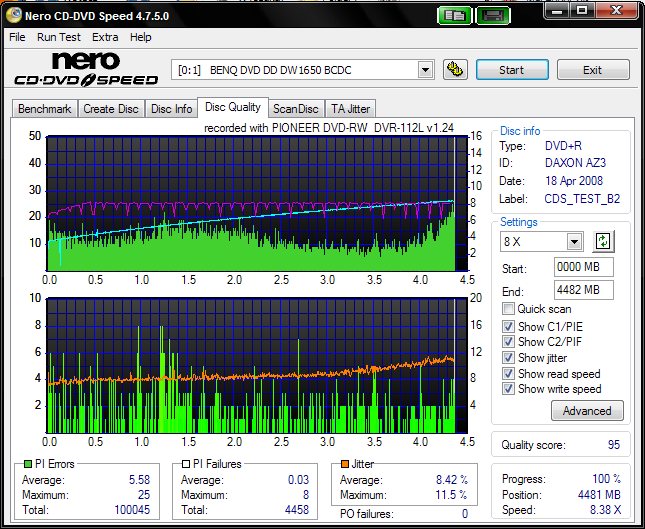Click the Start button
This screenshot has width=645, height=529.
tap(512, 70)
